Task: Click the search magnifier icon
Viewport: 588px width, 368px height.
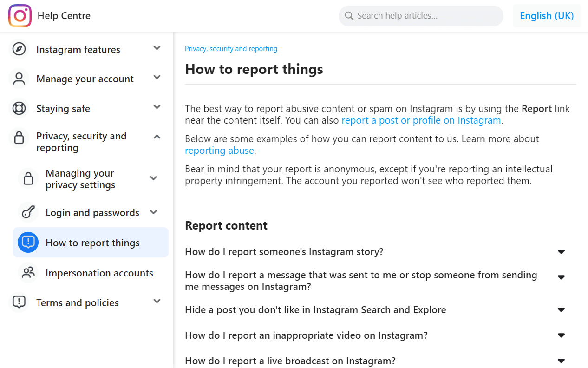Action: pos(349,16)
